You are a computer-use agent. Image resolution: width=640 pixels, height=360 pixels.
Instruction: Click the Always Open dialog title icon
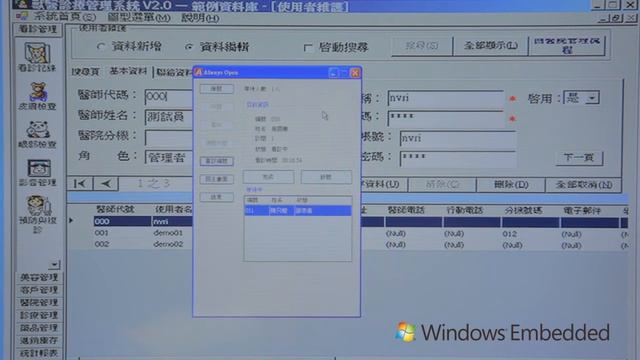pyautogui.click(x=198, y=72)
